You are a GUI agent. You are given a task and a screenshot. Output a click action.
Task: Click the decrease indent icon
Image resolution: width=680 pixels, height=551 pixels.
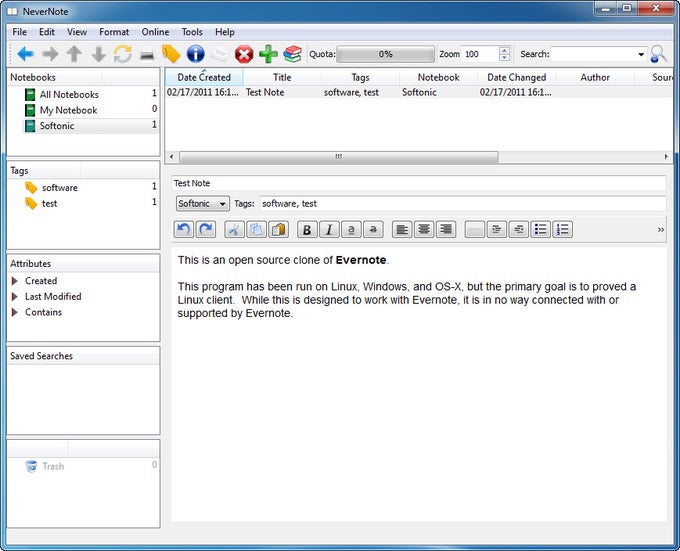519,229
